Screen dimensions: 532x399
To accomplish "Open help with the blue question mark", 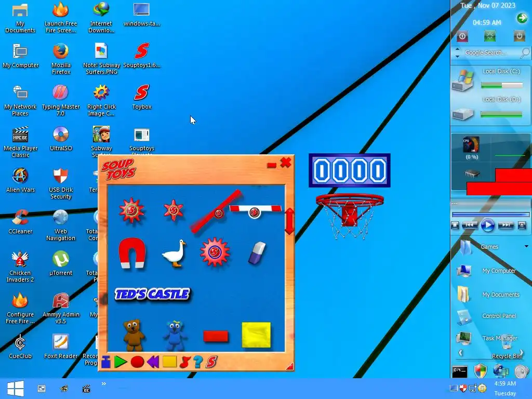I will (198, 362).
